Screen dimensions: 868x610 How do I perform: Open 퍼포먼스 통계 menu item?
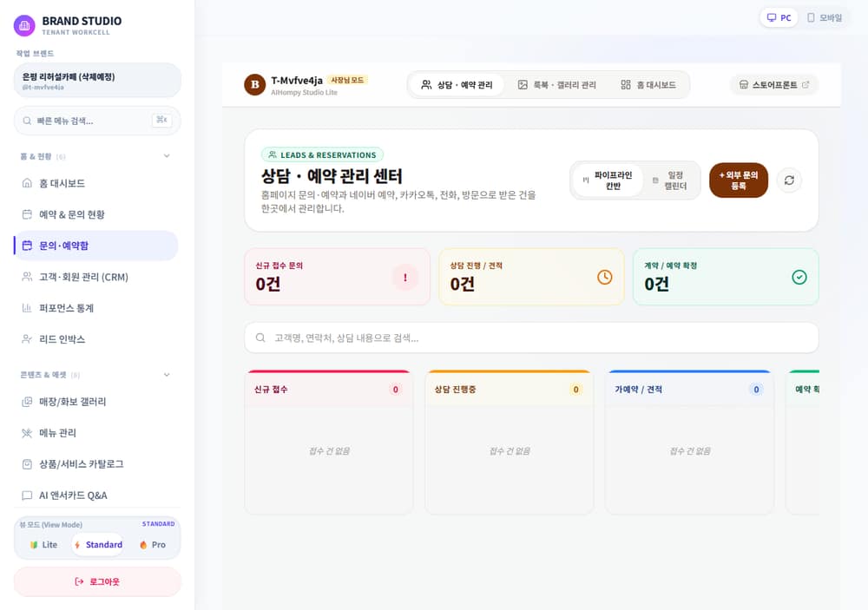pos(95,308)
